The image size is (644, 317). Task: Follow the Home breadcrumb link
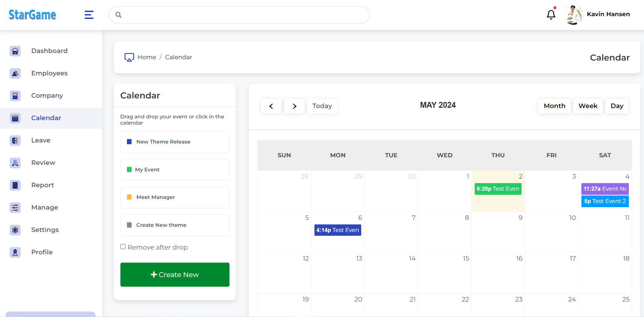click(x=147, y=57)
